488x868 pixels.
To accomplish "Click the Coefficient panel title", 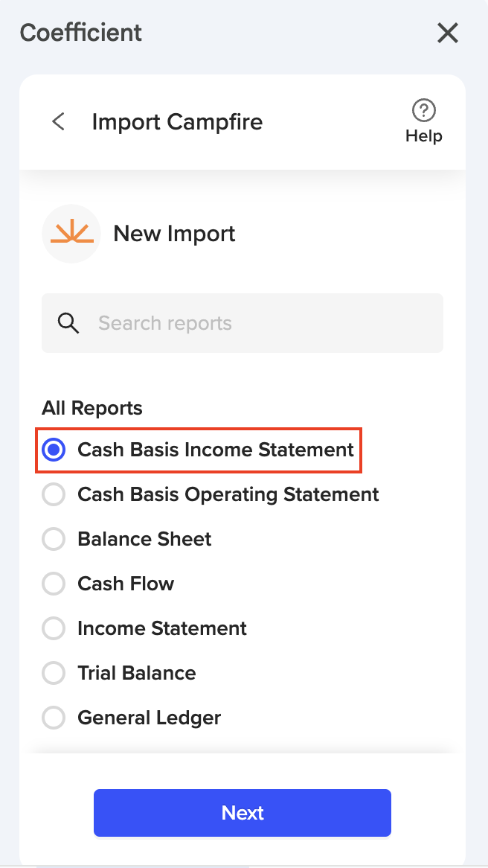I will (81, 33).
